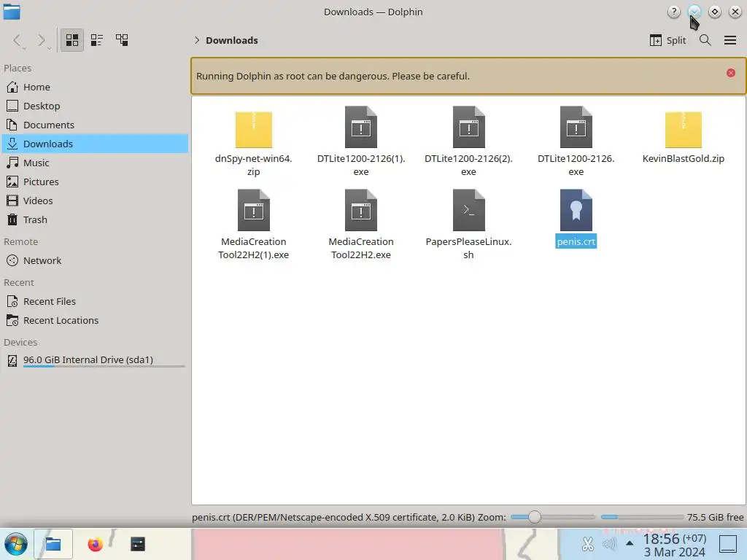Click the show desktop button
Image resolution: width=747 pixels, height=560 pixels.
point(728,544)
